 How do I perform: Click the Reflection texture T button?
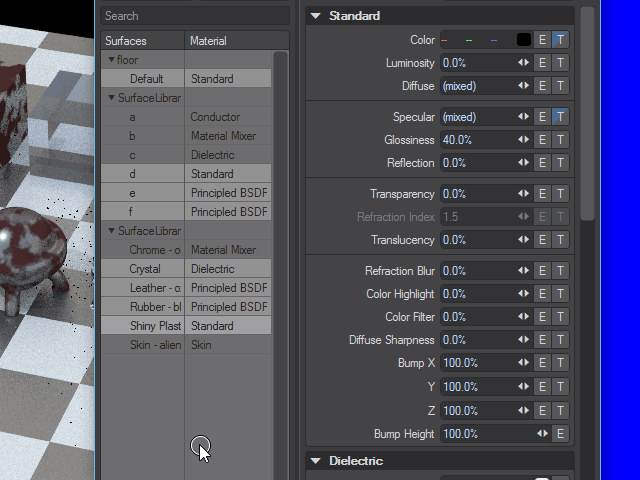tap(560, 163)
